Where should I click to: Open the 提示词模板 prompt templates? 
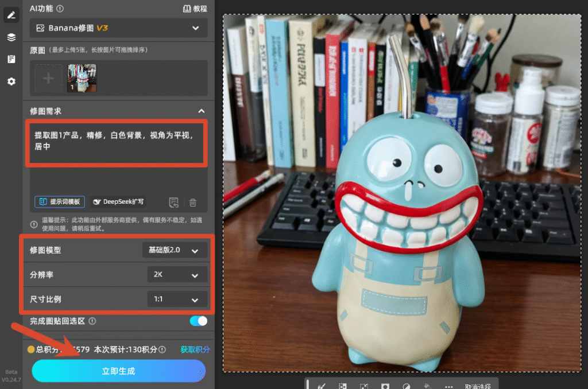[60, 201]
